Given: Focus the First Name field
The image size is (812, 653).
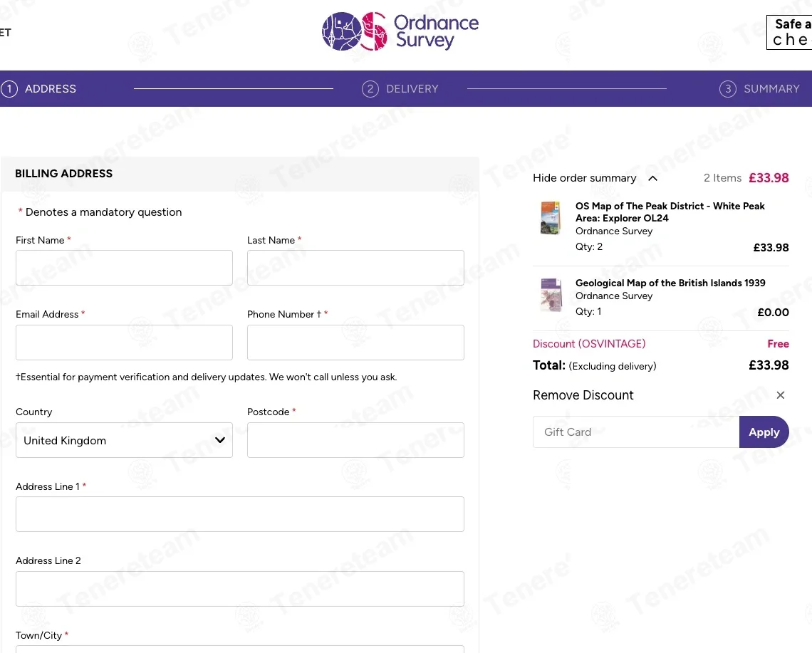Looking at the screenshot, I should tap(124, 268).
